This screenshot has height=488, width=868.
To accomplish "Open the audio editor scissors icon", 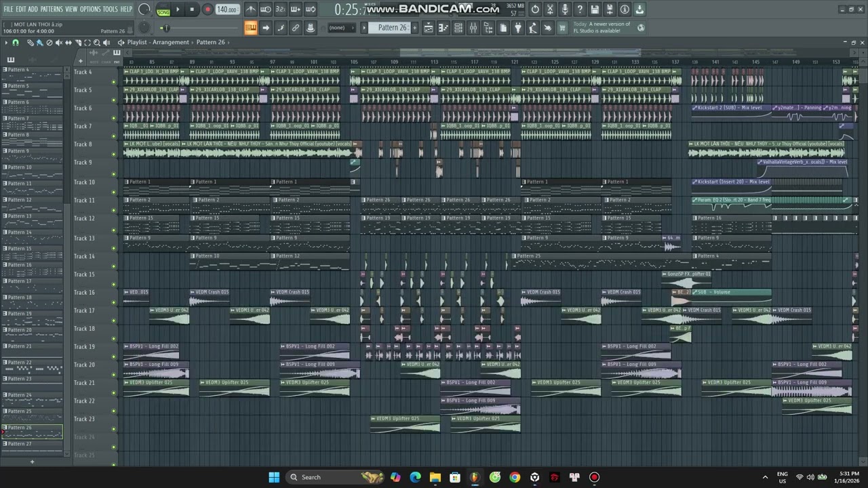I will click(x=550, y=9).
